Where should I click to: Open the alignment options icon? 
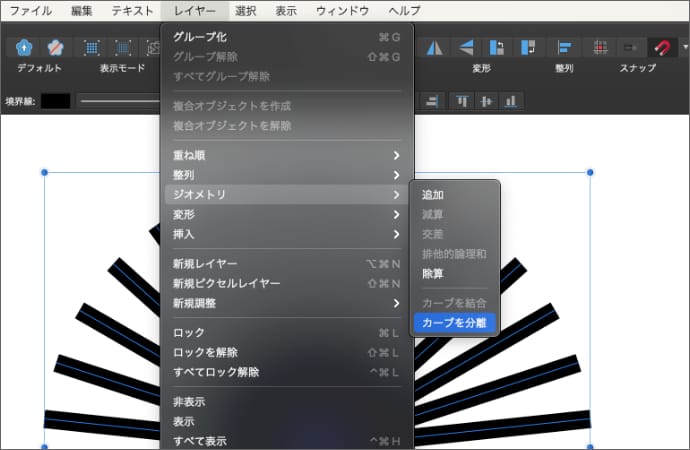(565, 47)
